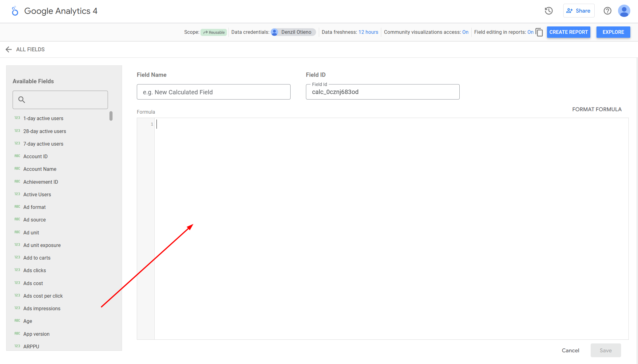Click the number type icon beside Active Users

(x=17, y=194)
